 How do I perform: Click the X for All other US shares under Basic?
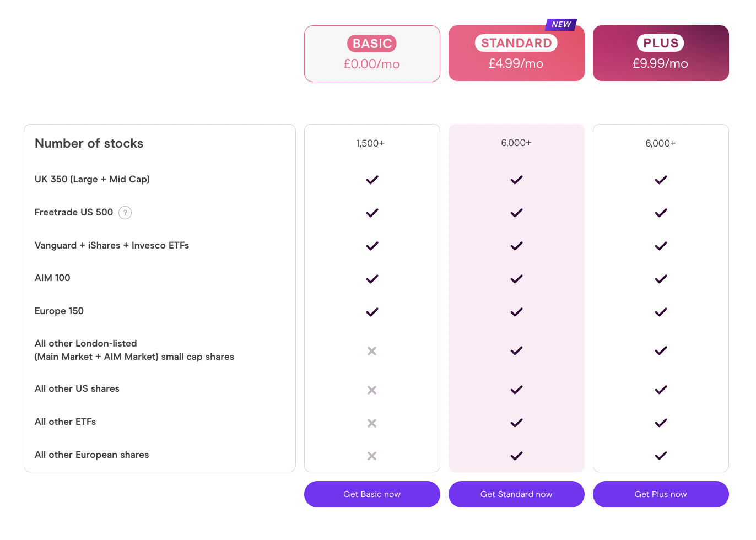pos(372,390)
